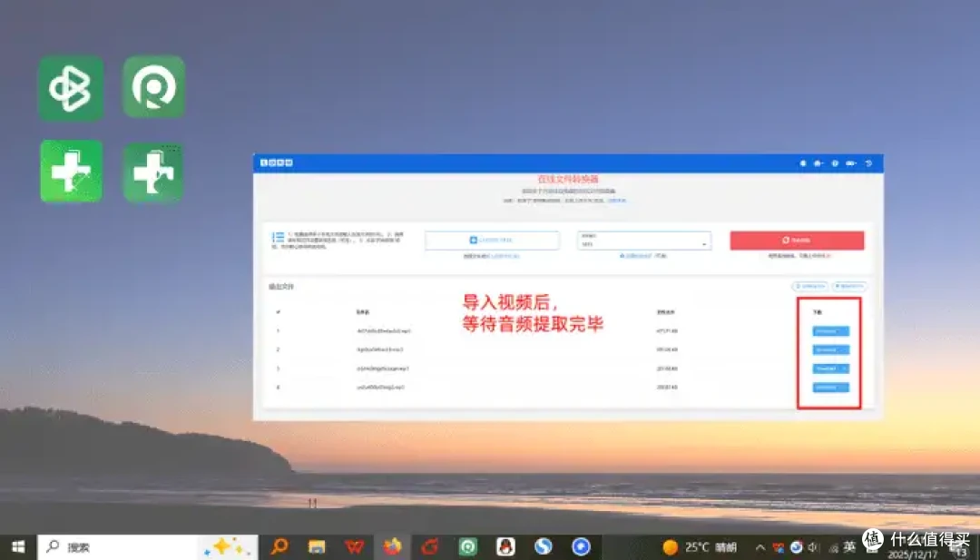Open the blue round-dot app on taskbar
980x560 pixels.
tap(582, 547)
